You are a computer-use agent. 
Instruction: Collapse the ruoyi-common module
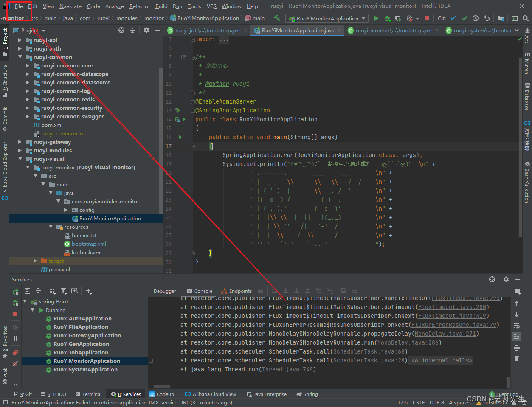pyautogui.click(x=20, y=57)
